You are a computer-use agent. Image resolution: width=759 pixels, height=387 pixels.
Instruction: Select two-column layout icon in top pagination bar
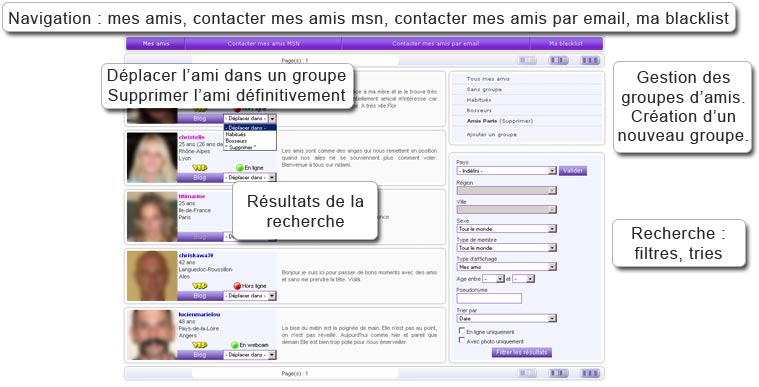(558, 61)
